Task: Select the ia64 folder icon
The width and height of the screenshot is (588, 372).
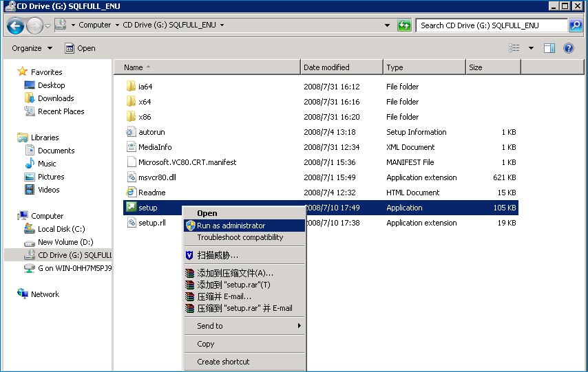Action: pos(131,87)
